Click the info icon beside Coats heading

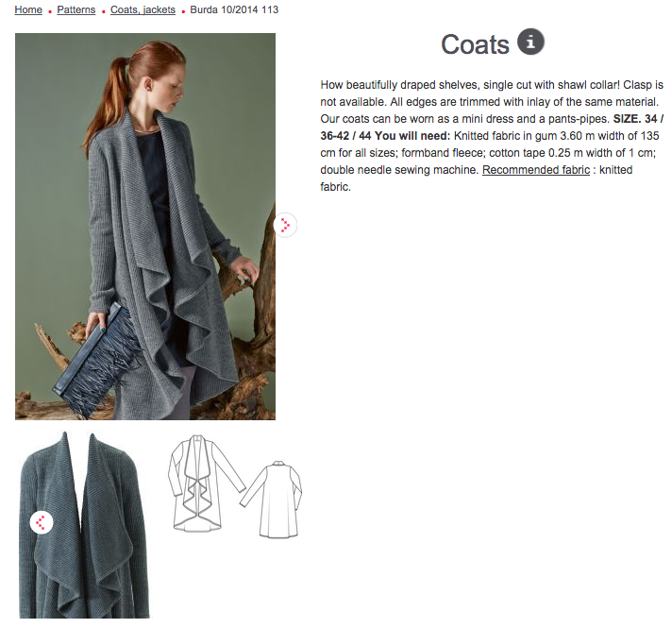(x=530, y=42)
